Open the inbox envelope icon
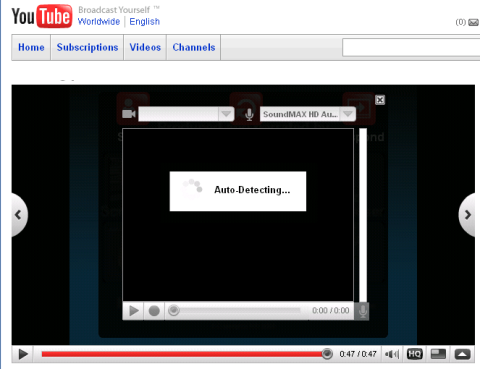 click(473, 22)
